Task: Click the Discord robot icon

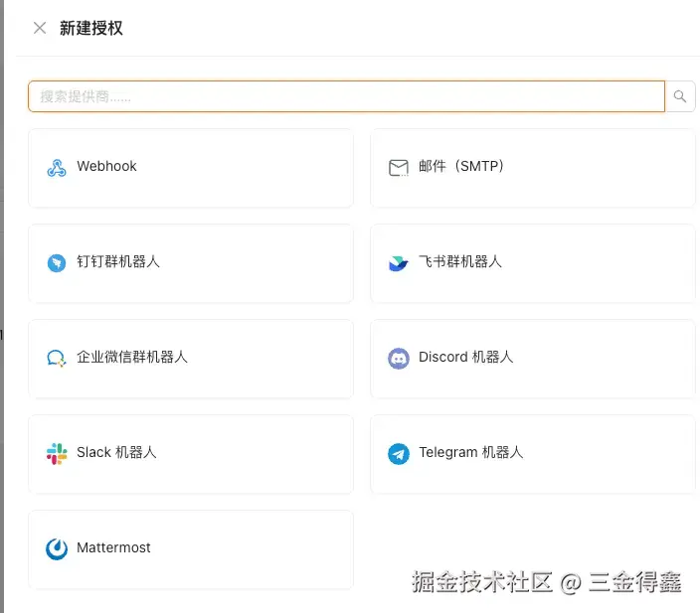Action: point(398,359)
